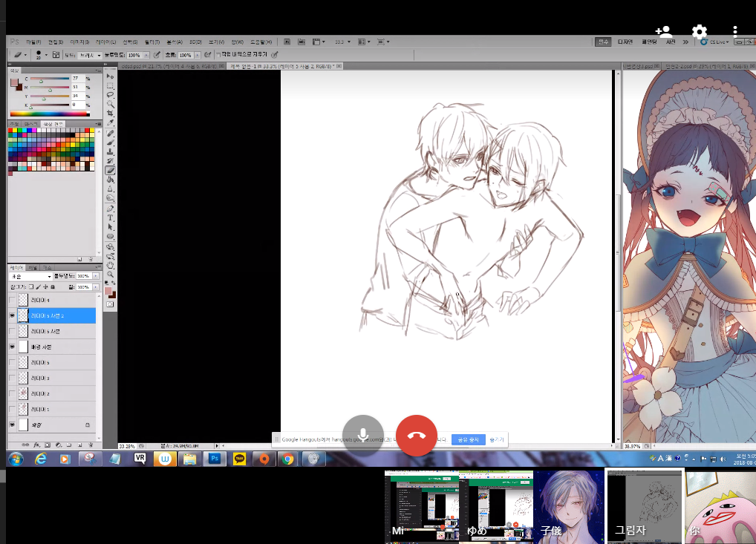The image size is (756, 544).
Task: Select the 디자인 workspace button
Action: 625,42
